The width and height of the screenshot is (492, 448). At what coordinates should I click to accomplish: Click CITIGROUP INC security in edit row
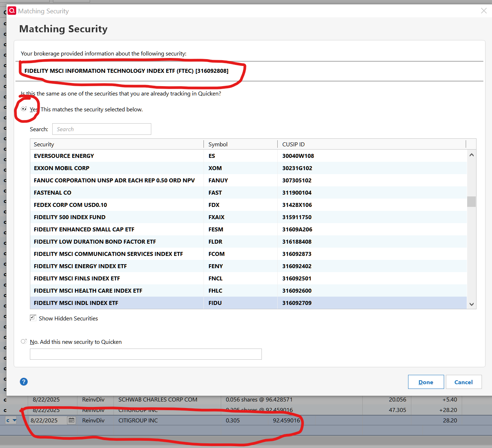tap(138, 420)
